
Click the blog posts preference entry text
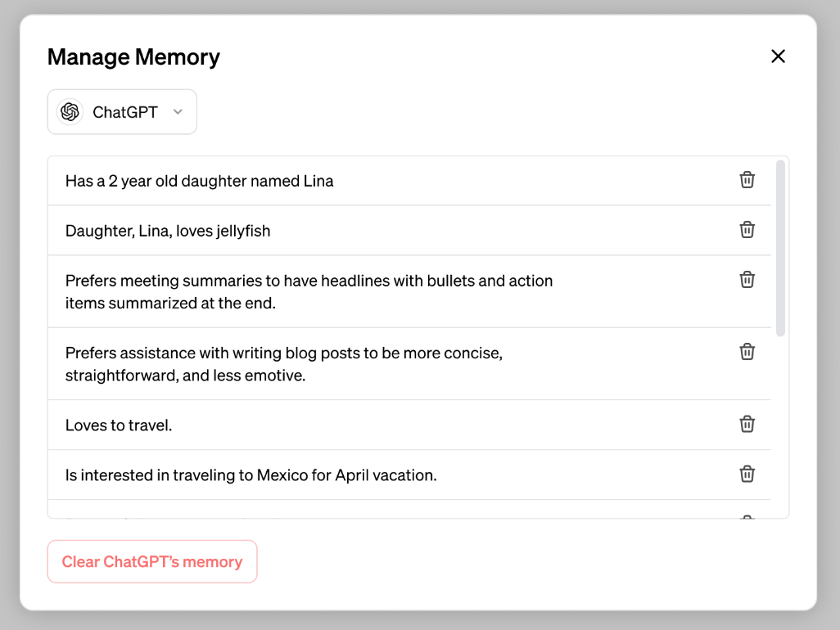coord(283,364)
